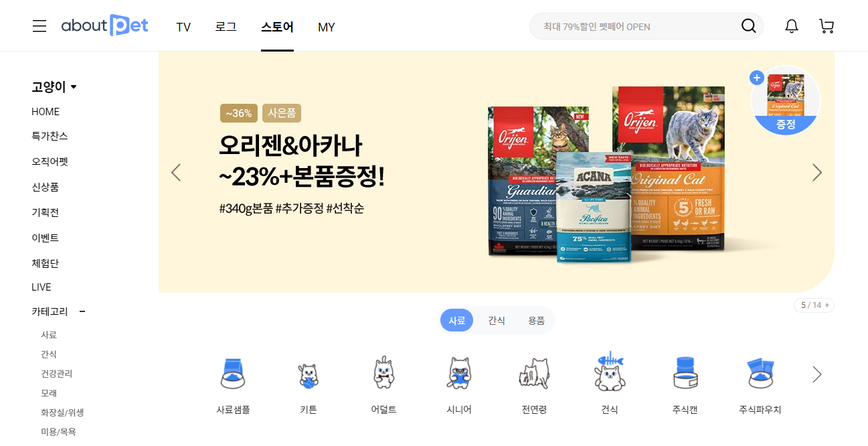
Task: Switch to the 용품 pill toggle
Action: (536, 321)
